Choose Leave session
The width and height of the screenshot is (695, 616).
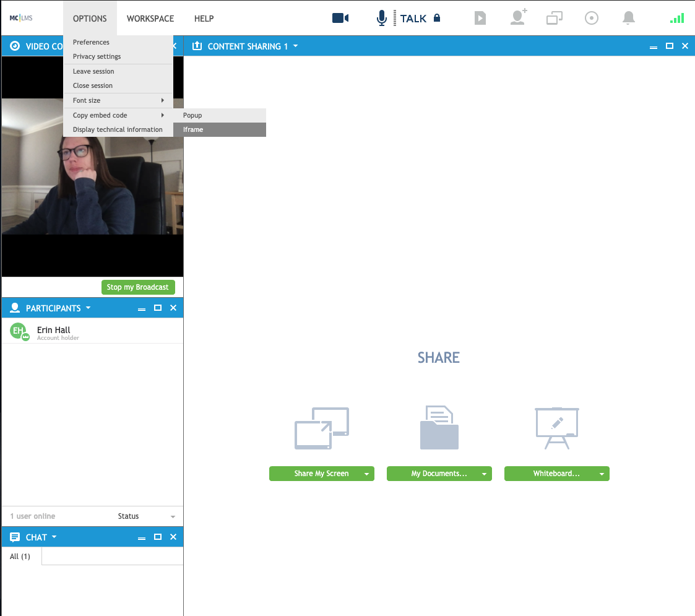[x=118, y=71]
